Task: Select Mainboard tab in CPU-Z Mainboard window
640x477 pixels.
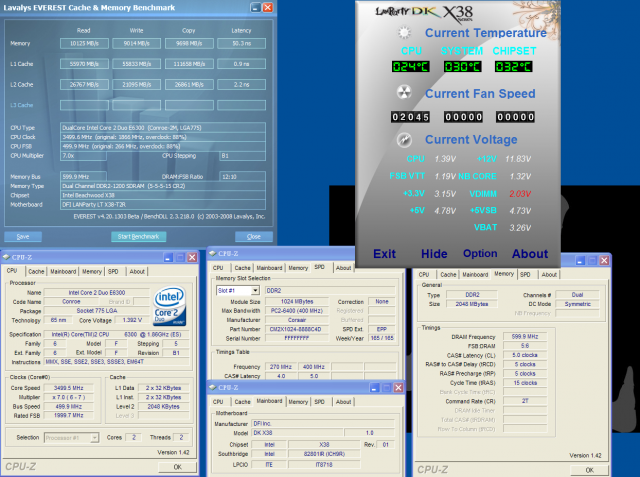Action: (269, 401)
